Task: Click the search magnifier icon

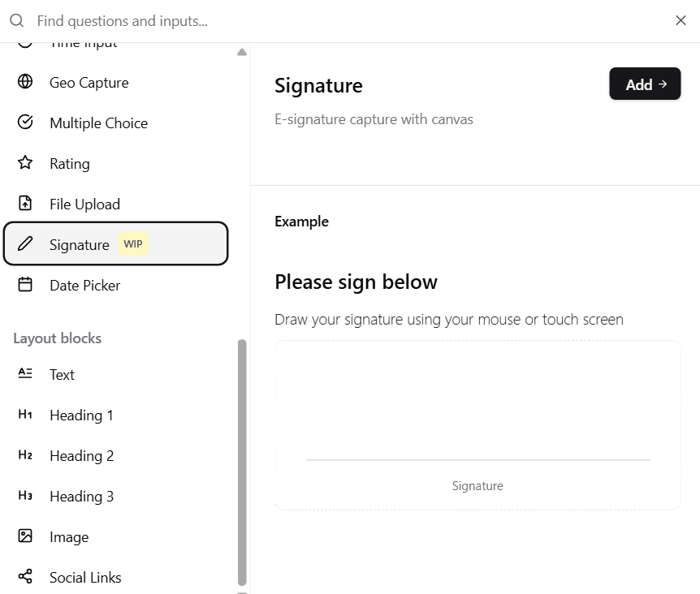Action: (x=16, y=20)
